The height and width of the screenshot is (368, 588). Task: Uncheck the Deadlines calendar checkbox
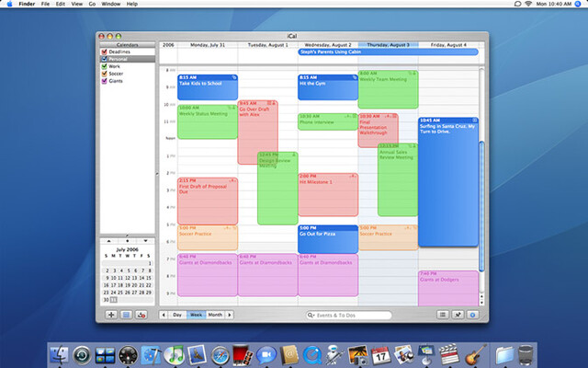tap(104, 52)
